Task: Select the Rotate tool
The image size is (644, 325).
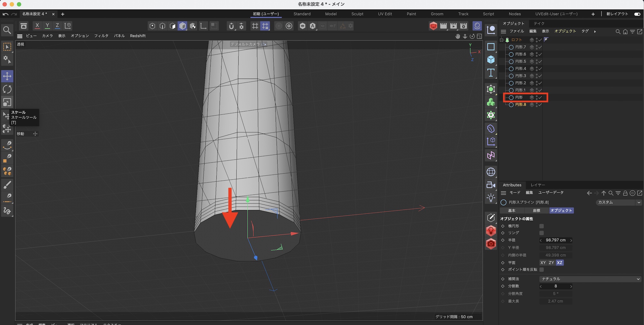Action: point(7,89)
